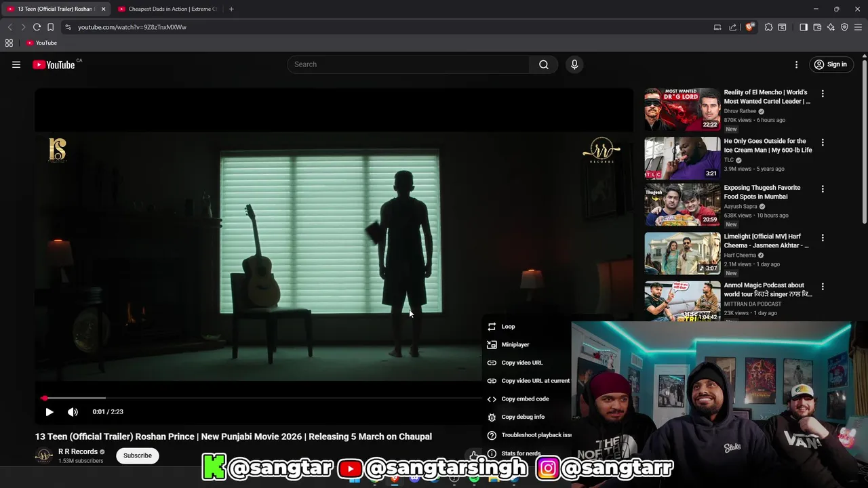Image resolution: width=868 pixels, height=488 pixels.
Task: Click the address bar URL
Action: [x=132, y=27]
